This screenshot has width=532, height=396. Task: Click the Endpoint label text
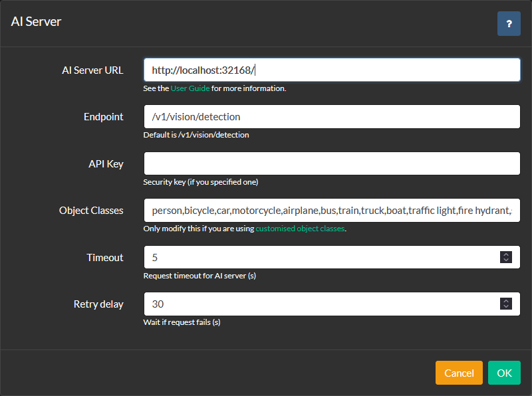point(104,117)
